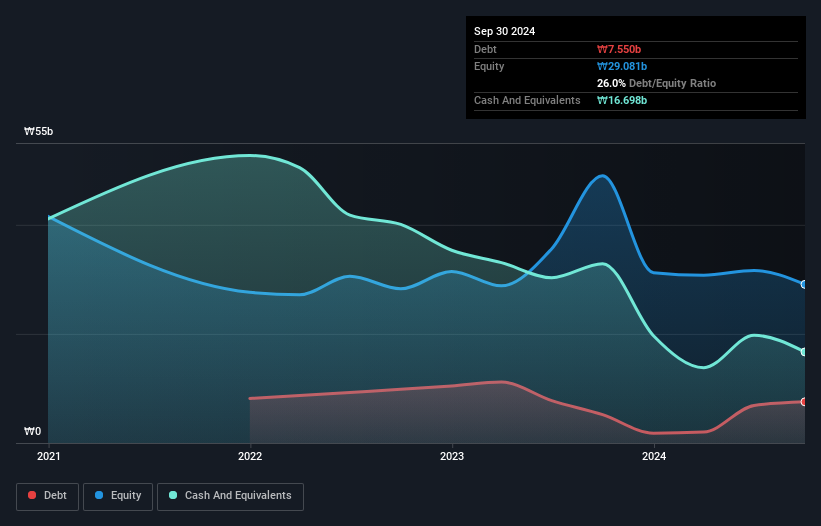Viewport: 821px width, 526px height.
Task: Click the ₩7.550b debt value
Action: pyautogui.click(x=619, y=49)
